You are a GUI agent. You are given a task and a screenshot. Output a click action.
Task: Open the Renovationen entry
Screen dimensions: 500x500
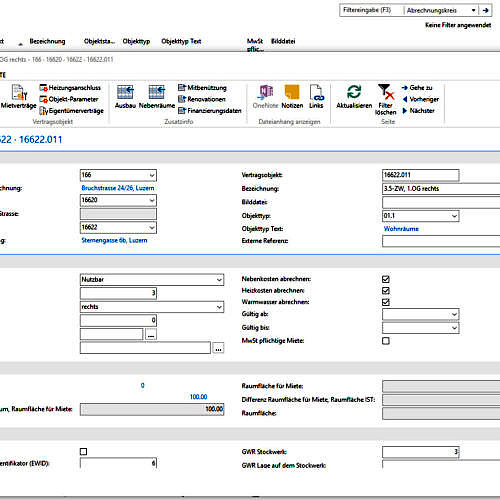pos(202,99)
